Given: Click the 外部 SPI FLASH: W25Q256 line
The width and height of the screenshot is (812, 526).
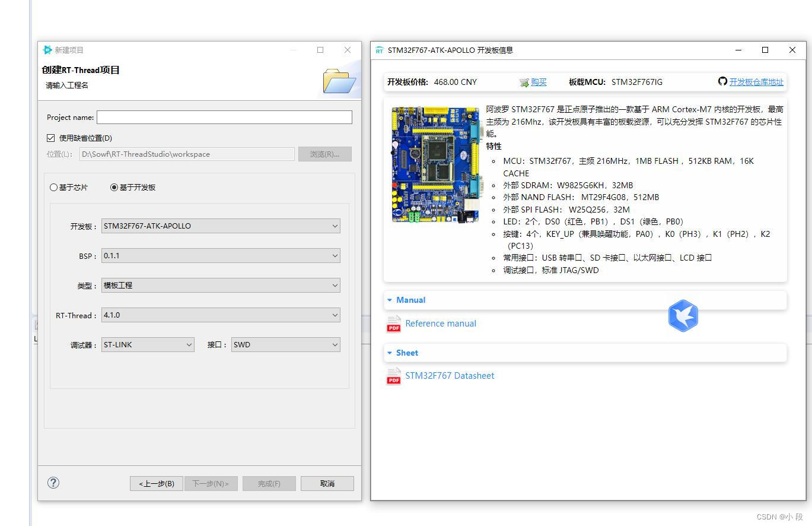Looking at the screenshot, I should coord(566,210).
